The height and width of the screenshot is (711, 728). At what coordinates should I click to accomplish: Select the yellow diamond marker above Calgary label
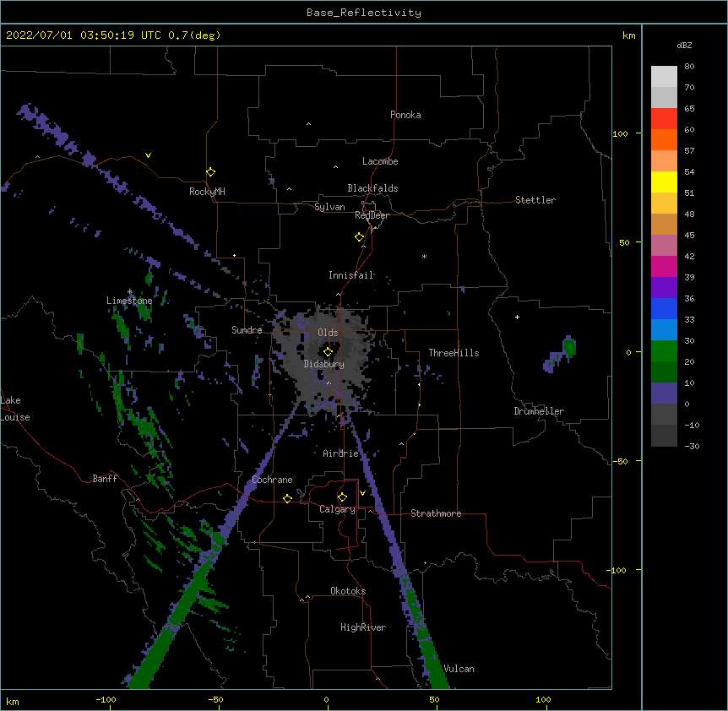pos(342,497)
